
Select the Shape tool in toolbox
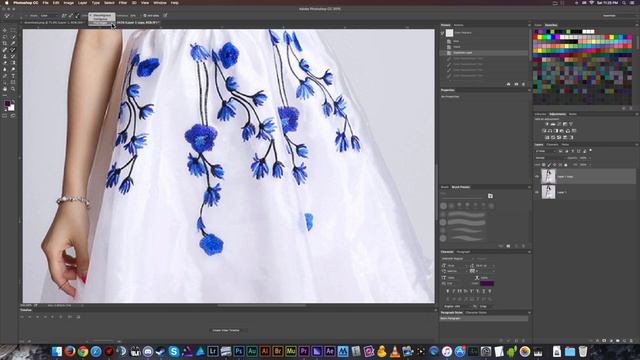[13, 82]
